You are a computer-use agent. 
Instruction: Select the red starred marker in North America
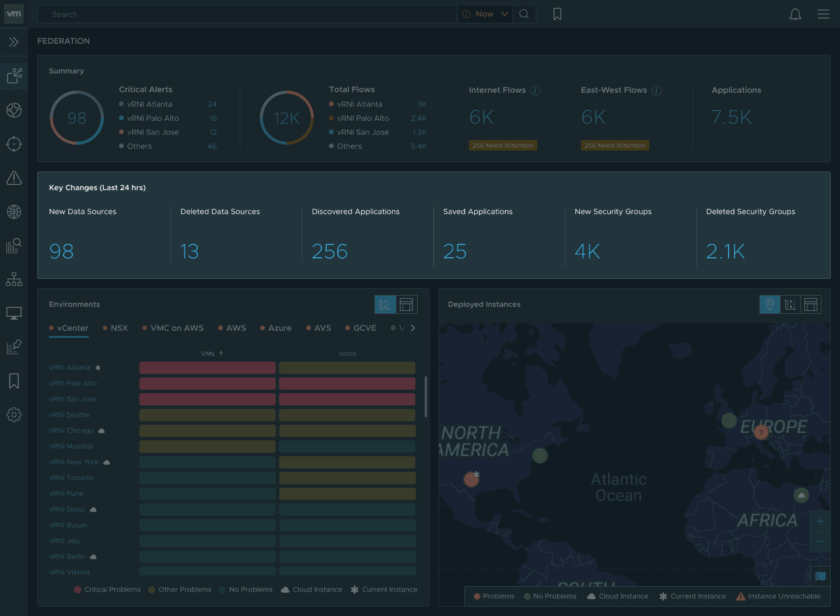click(x=471, y=480)
